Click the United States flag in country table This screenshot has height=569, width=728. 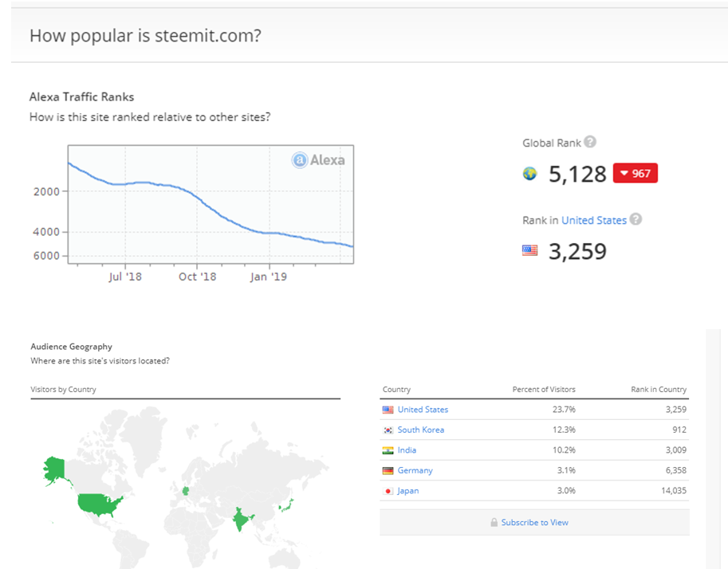click(x=388, y=410)
